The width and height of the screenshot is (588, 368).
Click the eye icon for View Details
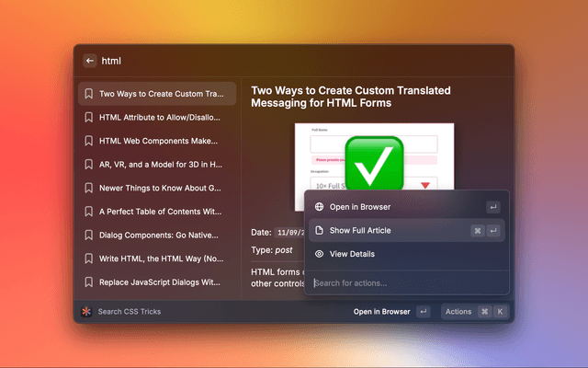pos(319,254)
